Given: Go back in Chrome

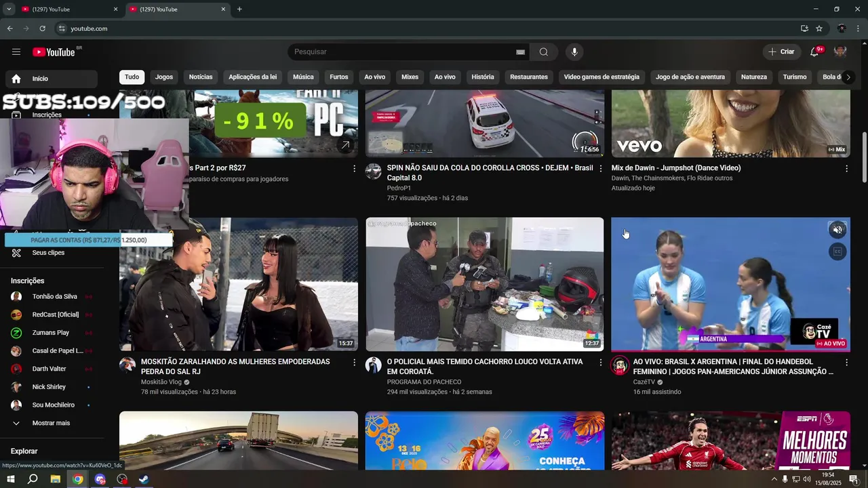Looking at the screenshot, I should [x=9, y=28].
